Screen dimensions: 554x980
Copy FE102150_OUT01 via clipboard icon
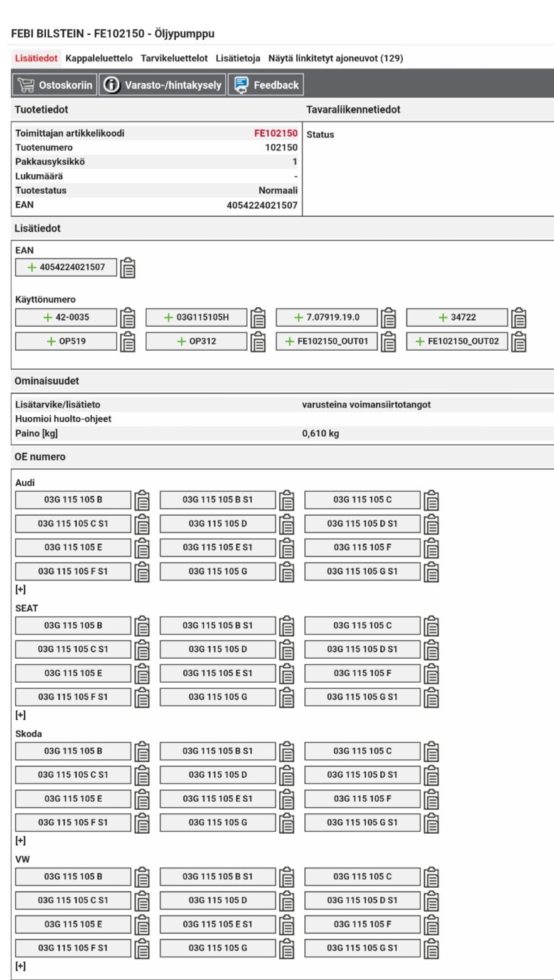point(388,342)
